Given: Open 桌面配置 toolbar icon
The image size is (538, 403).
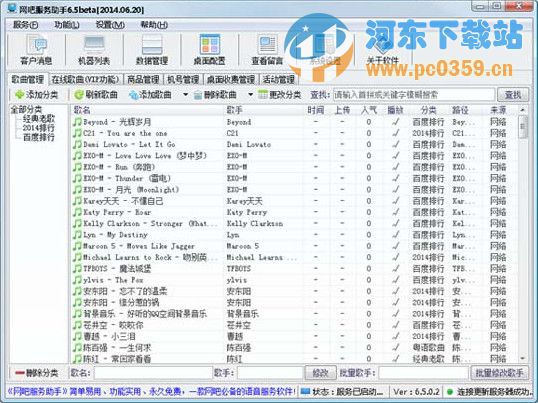Looking at the screenshot, I should pos(210,50).
